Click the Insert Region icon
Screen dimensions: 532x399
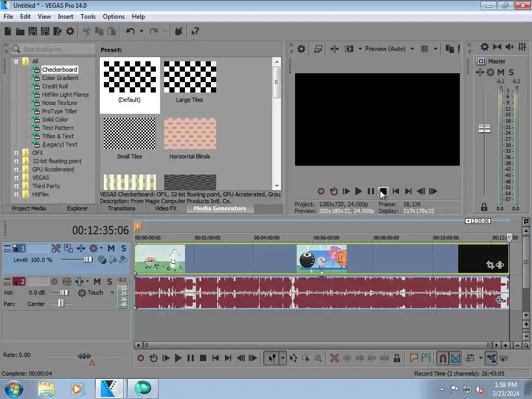[x=426, y=358]
